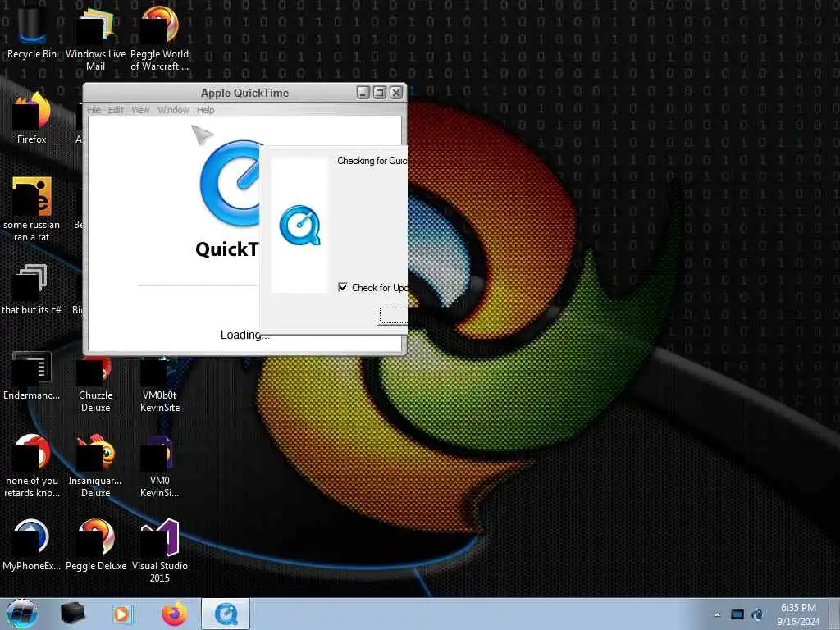Open the Help menu in QuickTime
840x630 pixels.
coord(205,110)
